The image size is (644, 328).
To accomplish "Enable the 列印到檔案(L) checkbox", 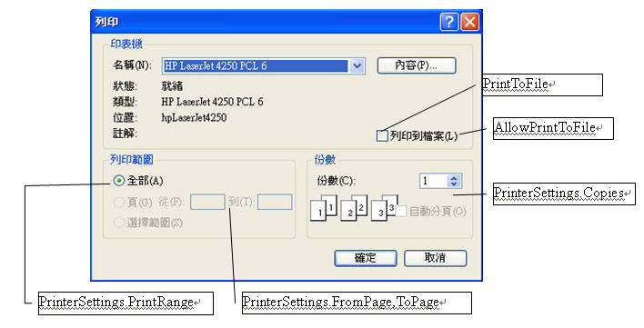I will tap(382, 135).
